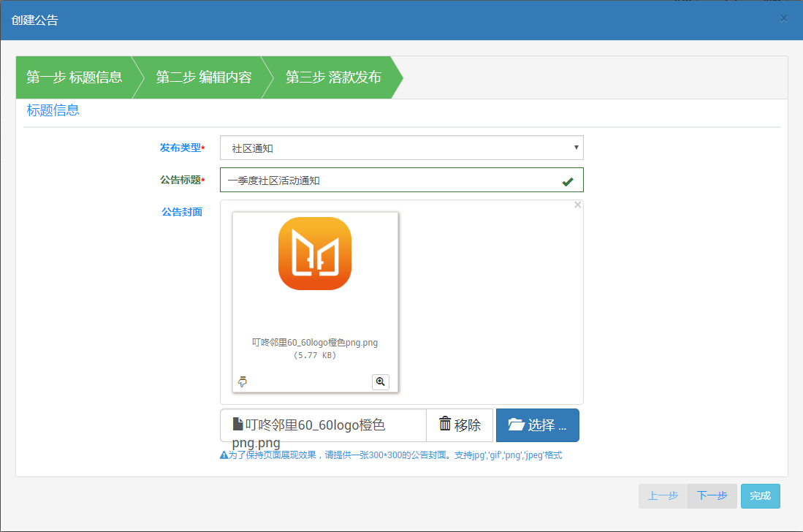Screen dimensions: 803x532
Task: Click the orange logo cover thumbnail
Action: pyautogui.click(x=315, y=254)
